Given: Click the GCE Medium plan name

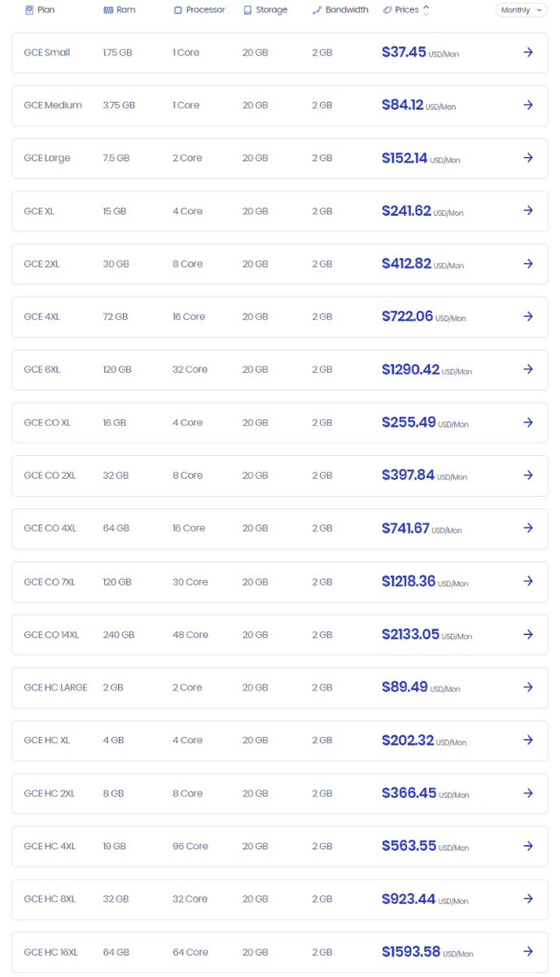Looking at the screenshot, I should click(53, 105).
